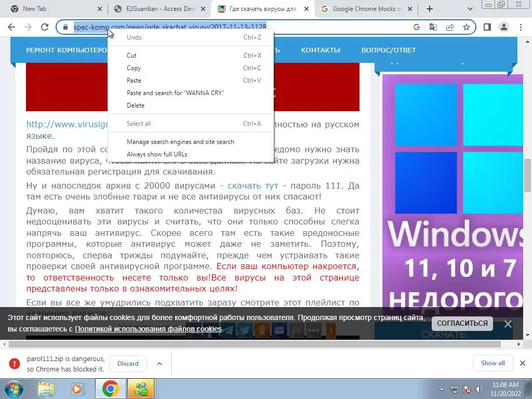
Task: Choose Delete from the context menu
Action: pyautogui.click(x=191, y=105)
